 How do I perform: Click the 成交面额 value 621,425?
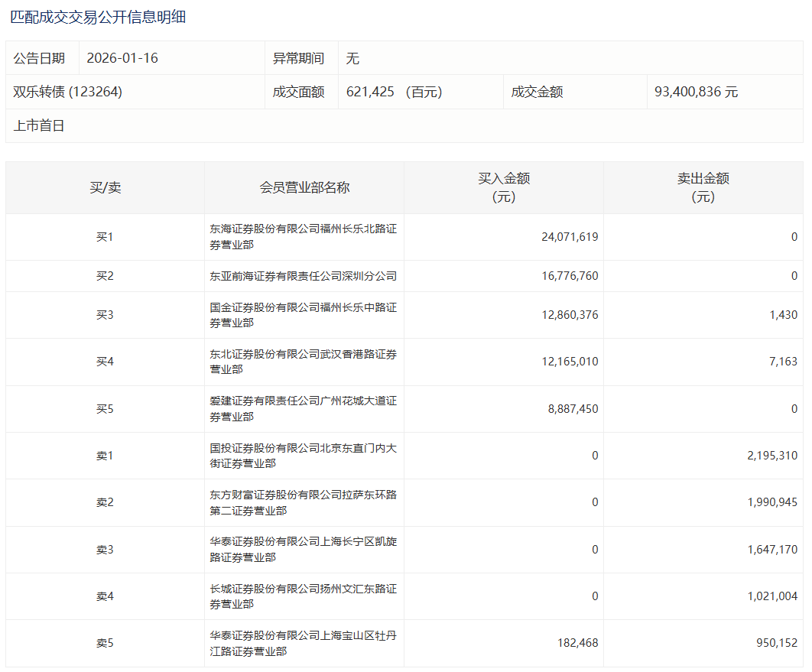(x=371, y=92)
